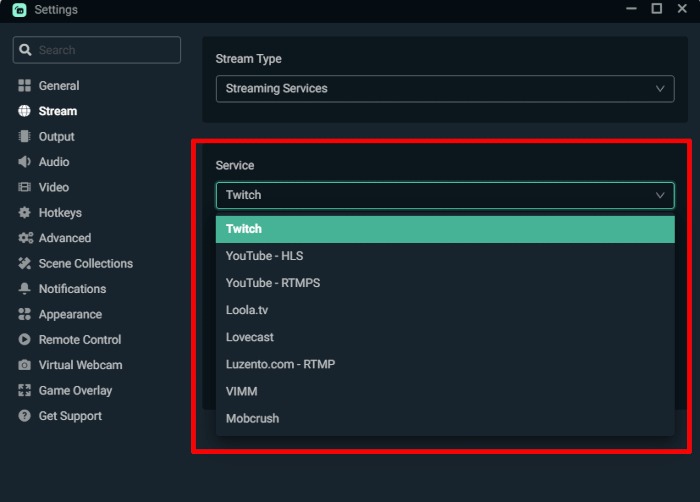
Task: Click the Output chip icon
Action: pos(24,136)
